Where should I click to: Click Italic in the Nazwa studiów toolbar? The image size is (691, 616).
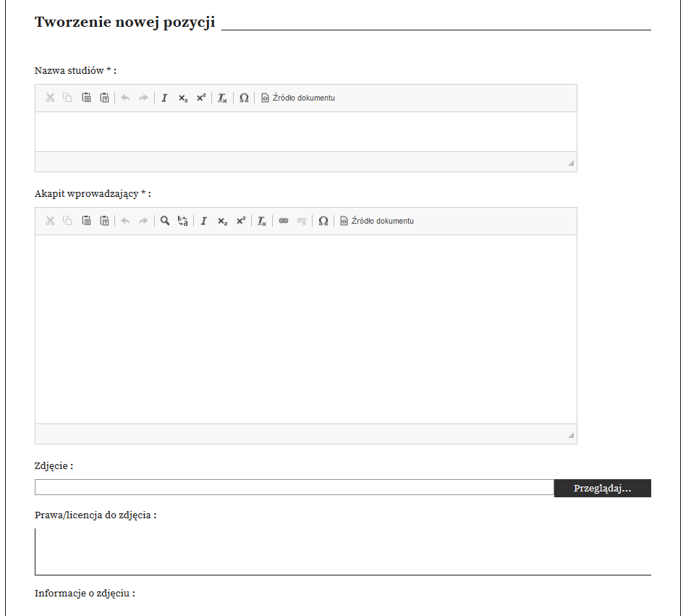tap(164, 98)
